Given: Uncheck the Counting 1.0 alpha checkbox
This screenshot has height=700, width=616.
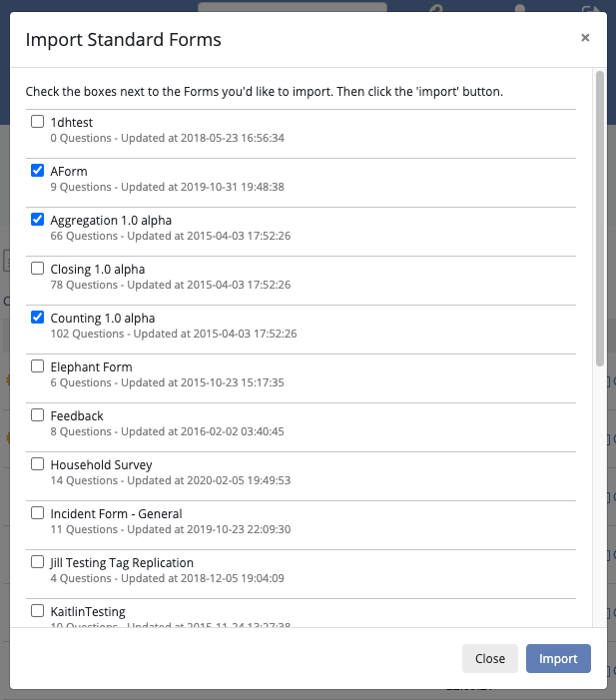Looking at the screenshot, I should [38, 318].
